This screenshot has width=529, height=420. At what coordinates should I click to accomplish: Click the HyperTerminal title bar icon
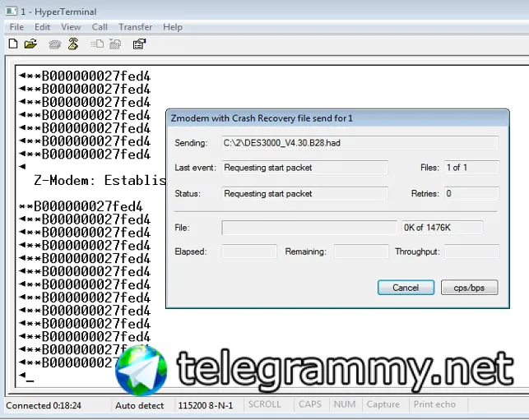coord(12,12)
